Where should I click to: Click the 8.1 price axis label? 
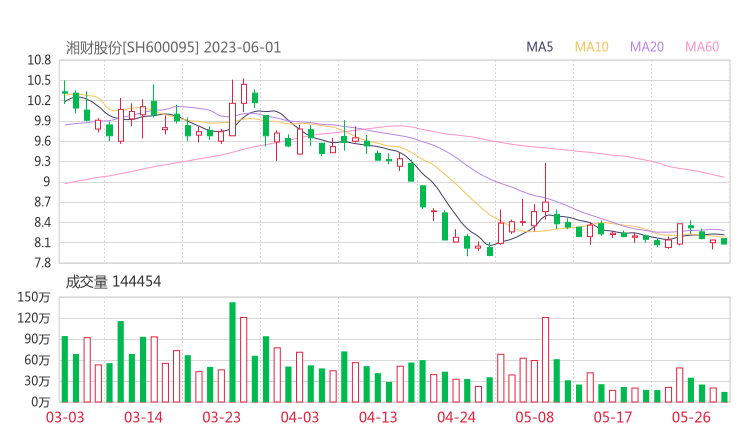pyautogui.click(x=41, y=243)
